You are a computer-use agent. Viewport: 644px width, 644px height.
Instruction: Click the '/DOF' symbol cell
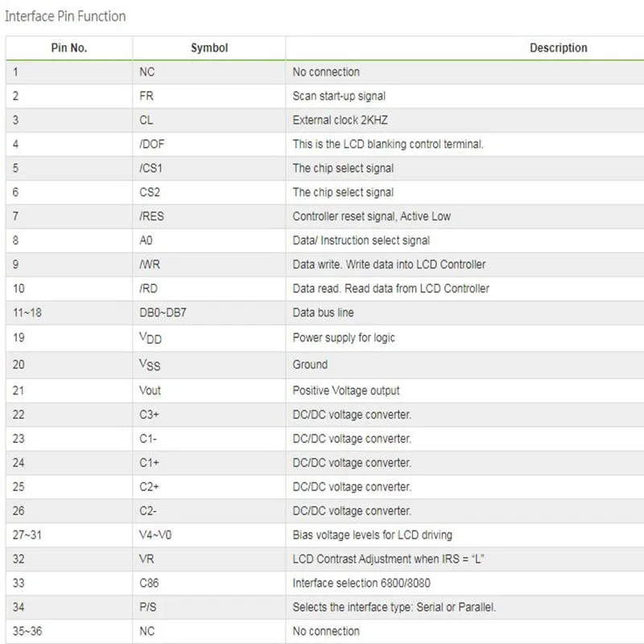click(x=151, y=145)
